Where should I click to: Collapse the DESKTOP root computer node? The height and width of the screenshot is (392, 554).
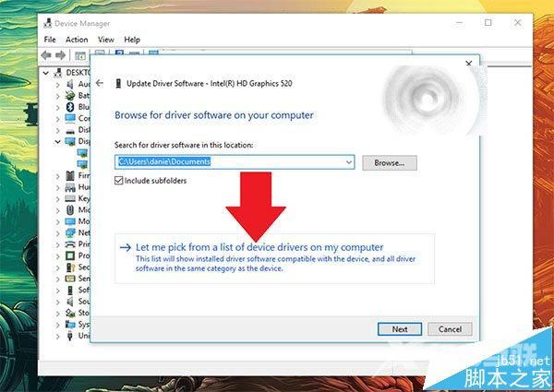point(46,72)
